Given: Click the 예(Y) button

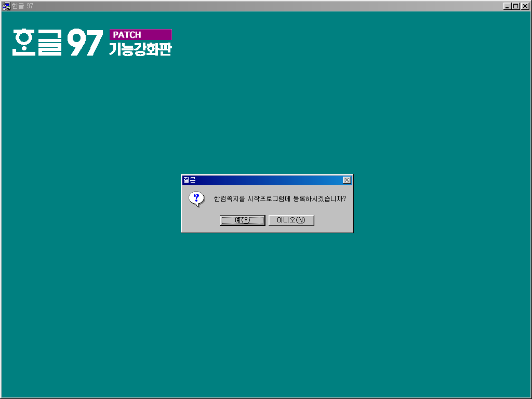Looking at the screenshot, I should pos(242,220).
